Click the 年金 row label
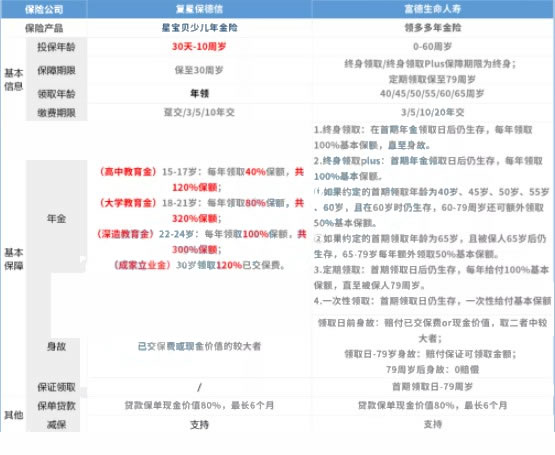This screenshot has height=455, width=555. tap(56, 219)
